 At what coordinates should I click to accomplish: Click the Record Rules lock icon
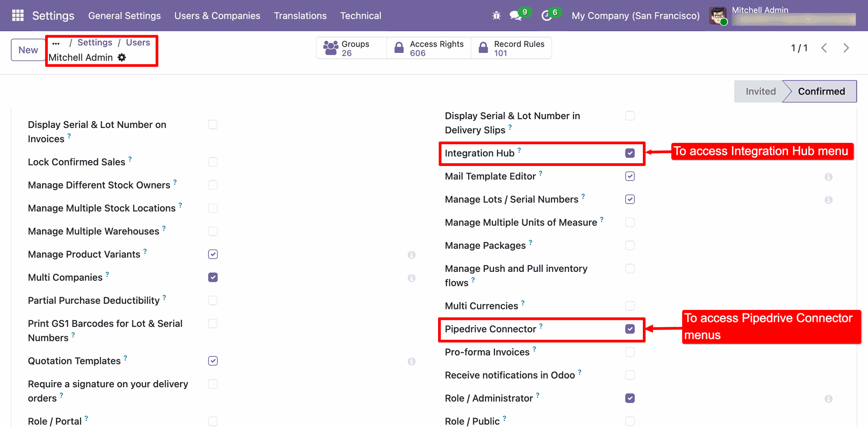(483, 48)
